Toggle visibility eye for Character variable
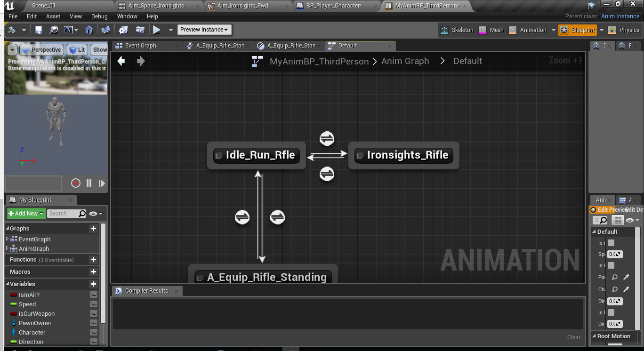Image resolution: width=644 pixels, height=351 pixels. click(94, 333)
